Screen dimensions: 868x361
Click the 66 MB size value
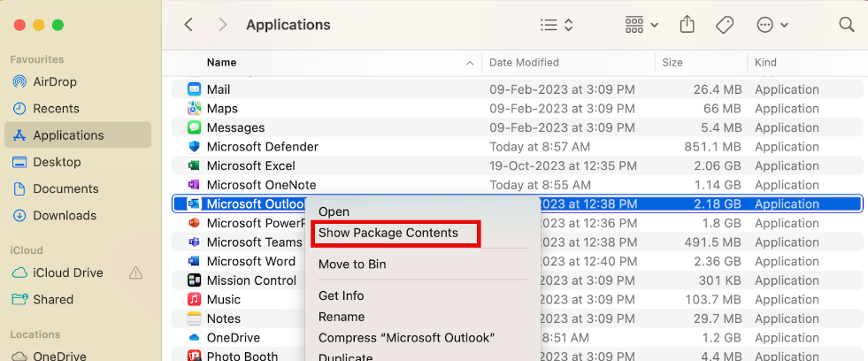click(x=722, y=109)
